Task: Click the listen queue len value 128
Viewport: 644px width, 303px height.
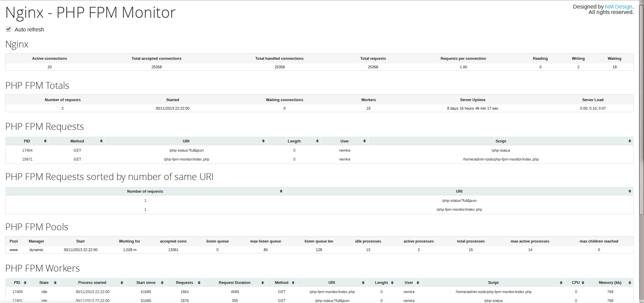Action: click(x=319, y=250)
